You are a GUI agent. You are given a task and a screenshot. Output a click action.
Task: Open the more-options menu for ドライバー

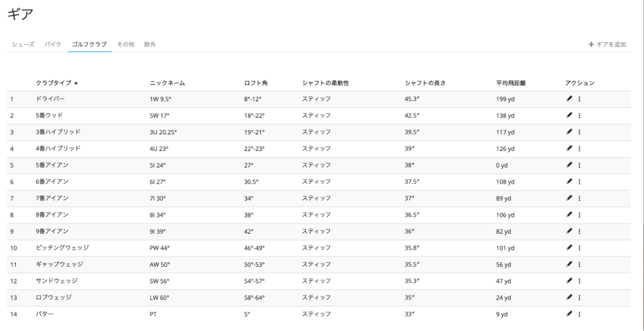click(x=579, y=99)
